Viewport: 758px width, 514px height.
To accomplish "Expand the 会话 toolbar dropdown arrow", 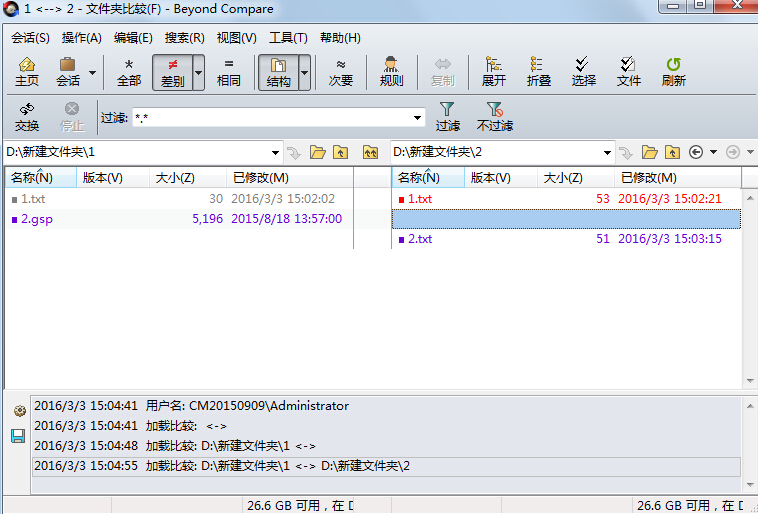I will pos(92,73).
